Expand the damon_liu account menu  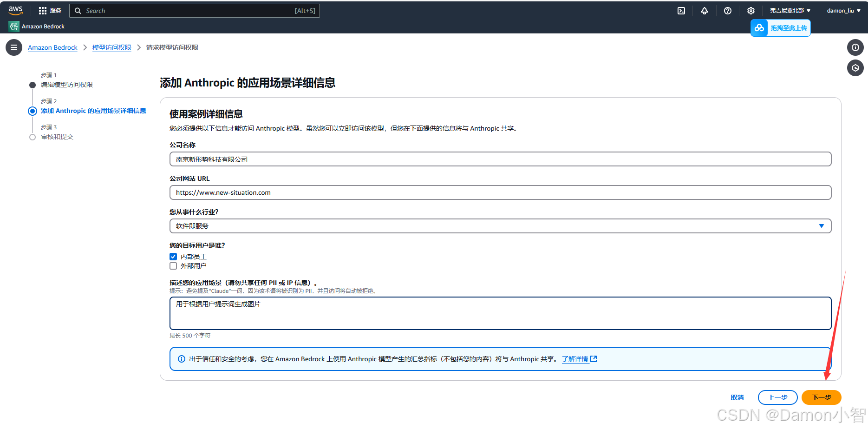tap(843, 11)
